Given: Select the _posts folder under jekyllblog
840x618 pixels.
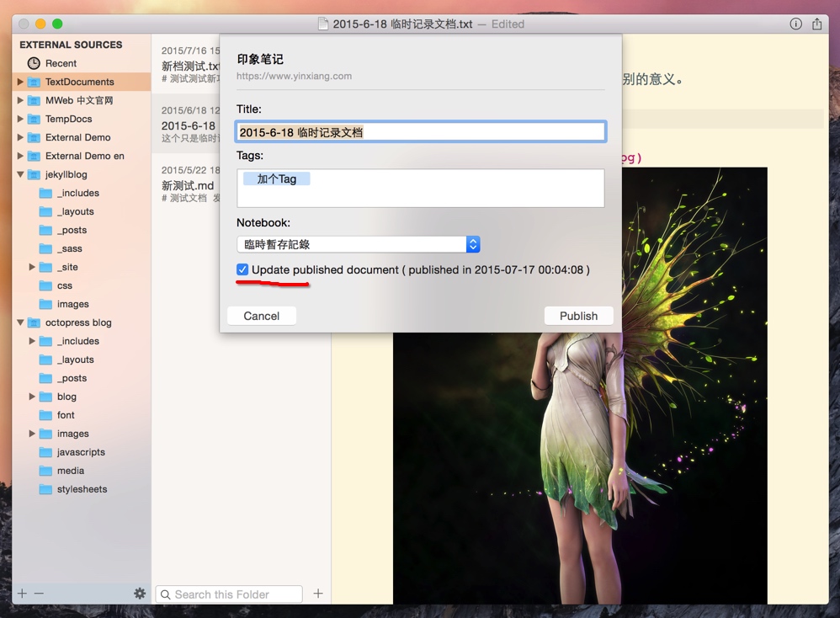Looking at the screenshot, I should pos(72,230).
